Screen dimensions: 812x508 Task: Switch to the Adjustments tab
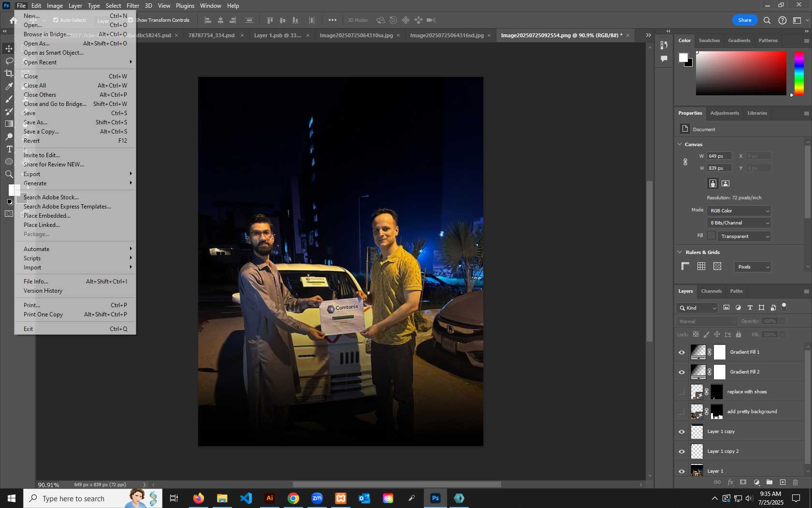coord(725,113)
